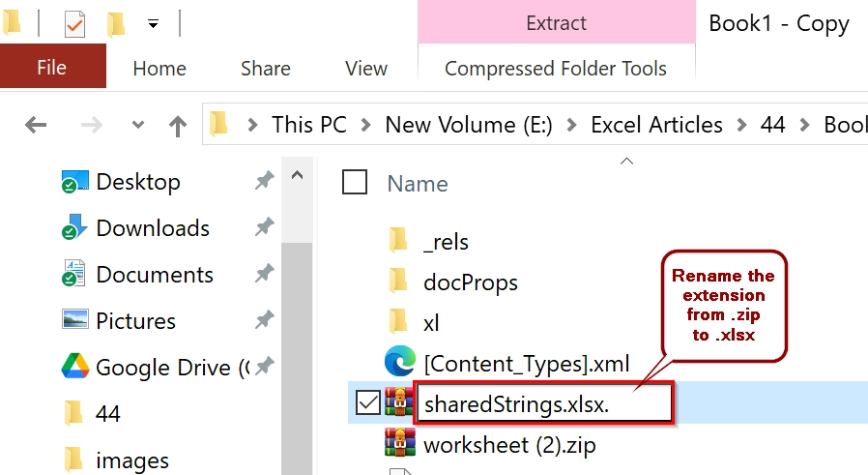Viewport: 868px width, 475px height.
Task: Click the Edge icon of [Content_Types].xml
Action: pos(399,361)
